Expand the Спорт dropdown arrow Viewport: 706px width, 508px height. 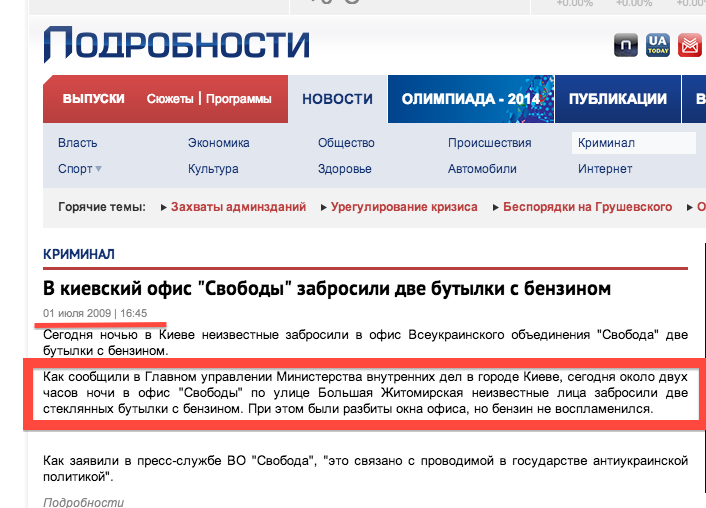coord(99,169)
